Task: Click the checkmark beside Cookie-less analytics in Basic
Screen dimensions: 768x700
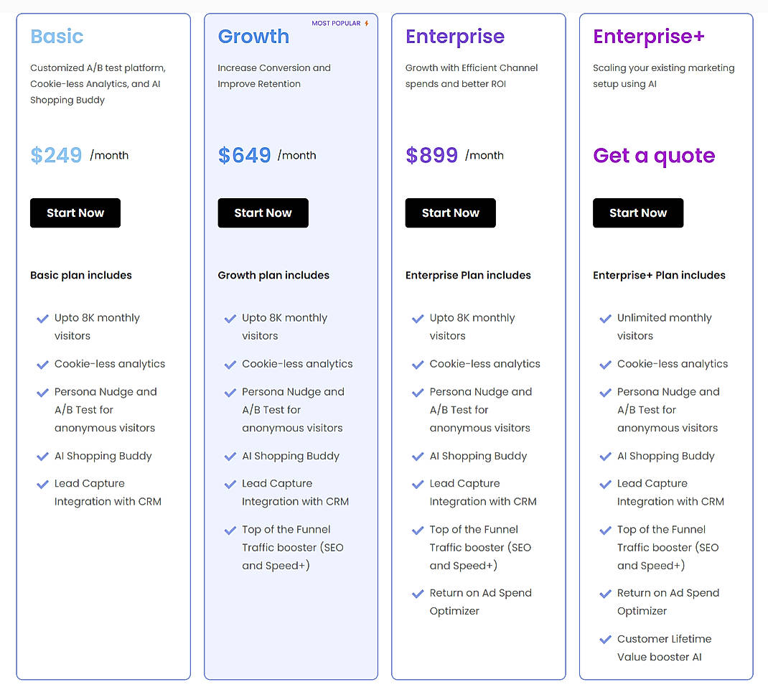Action: [x=42, y=364]
